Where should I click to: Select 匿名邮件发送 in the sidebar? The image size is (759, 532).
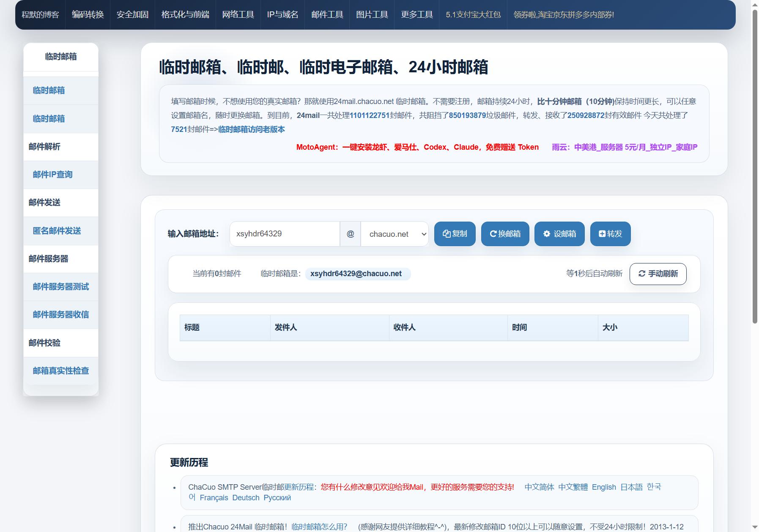(x=57, y=231)
